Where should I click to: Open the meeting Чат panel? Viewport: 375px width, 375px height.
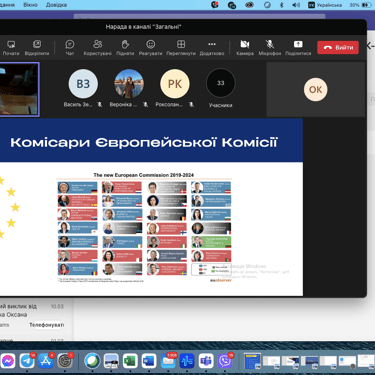click(x=70, y=48)
